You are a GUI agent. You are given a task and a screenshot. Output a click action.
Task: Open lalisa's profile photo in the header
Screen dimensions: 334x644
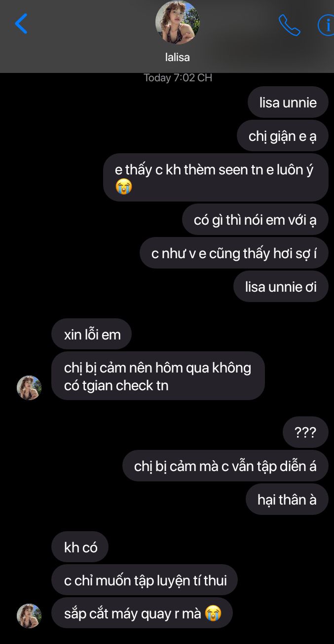pyautogui.click(x=178, y=23)
